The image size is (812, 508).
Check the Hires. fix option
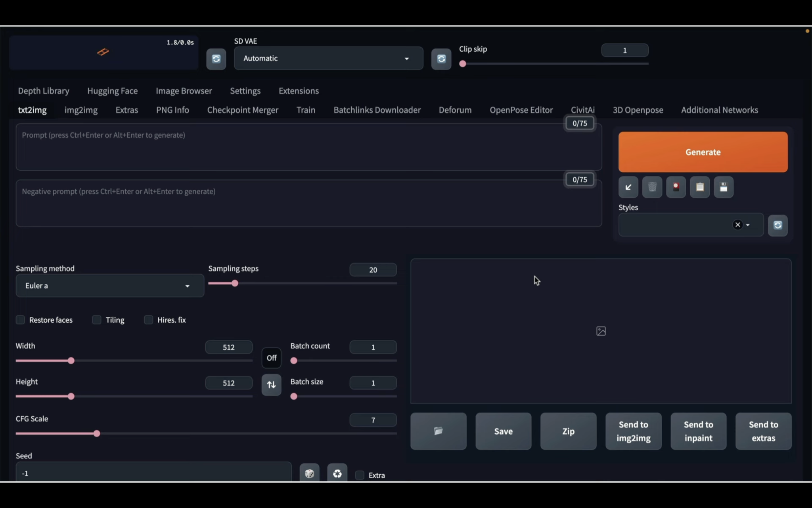(148, 320)
